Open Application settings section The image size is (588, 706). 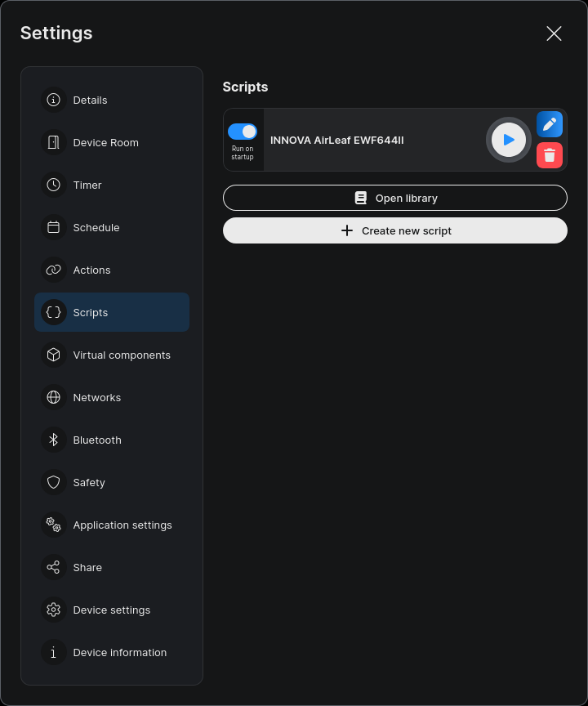click(112, 525)
